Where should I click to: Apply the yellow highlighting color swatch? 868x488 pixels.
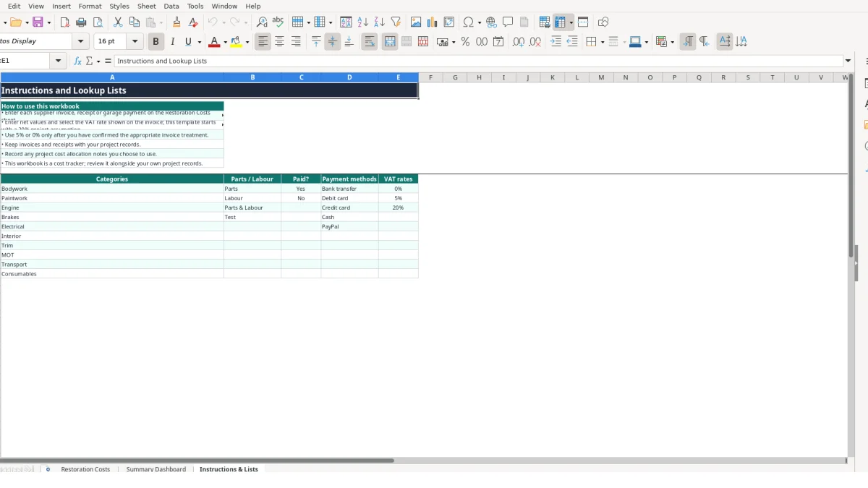tap(236, 42)
